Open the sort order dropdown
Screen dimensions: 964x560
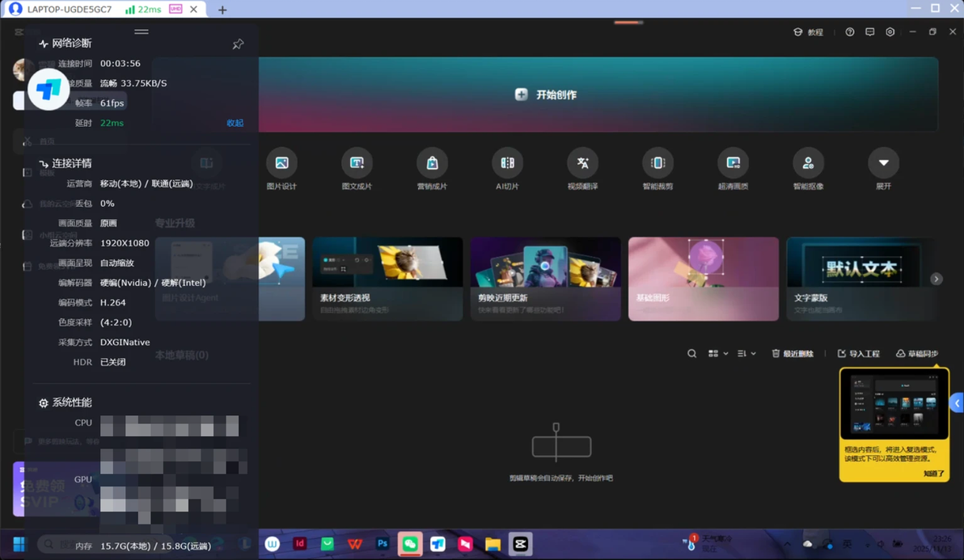pyautogui.click(x=746, y=354)
